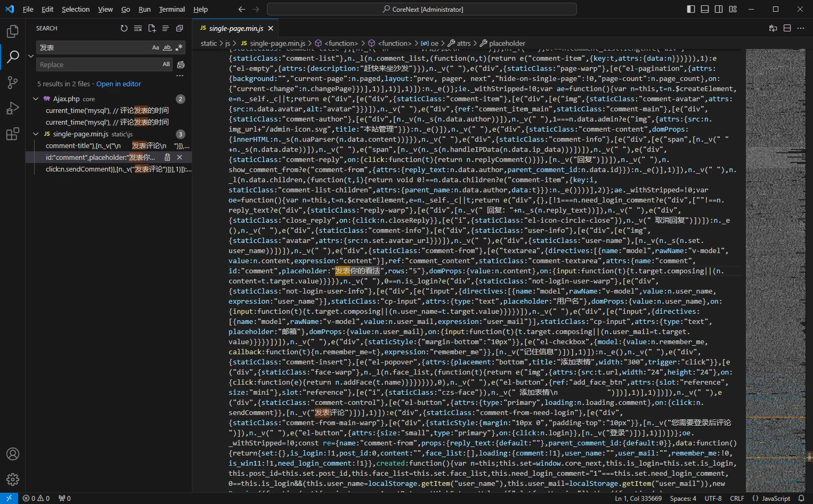This screenshot has width=813, height=504.
Task: Refresh the search results
Action: [124, 28]
